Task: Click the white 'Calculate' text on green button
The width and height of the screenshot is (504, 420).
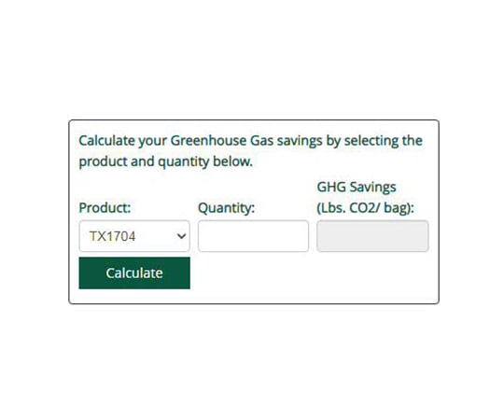Action: point(134,273)
